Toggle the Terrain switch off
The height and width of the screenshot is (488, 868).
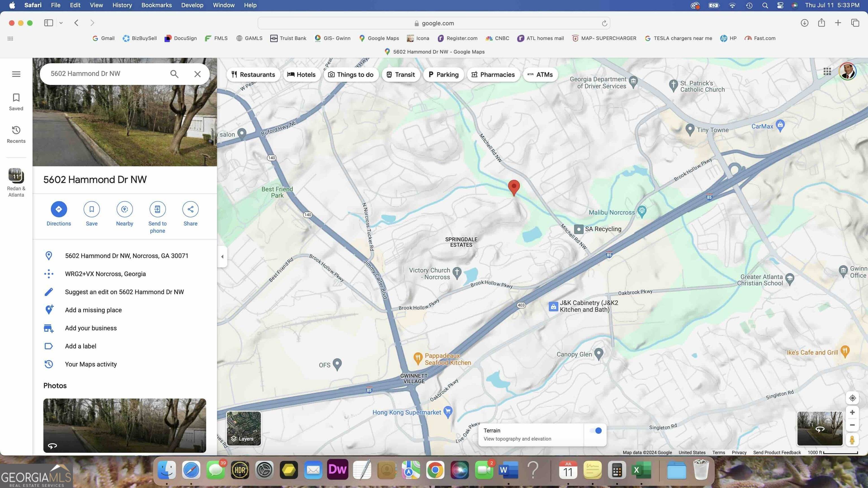pyautogui.click(x=595, y=430)
